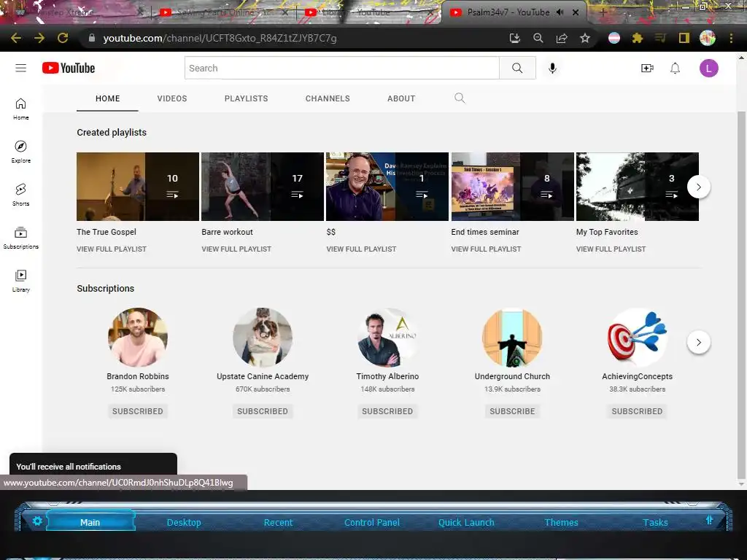This screenshot has height=560, width=747.
Task: Open the YouTube hamburger guide menu
Action: pos(21,68)
